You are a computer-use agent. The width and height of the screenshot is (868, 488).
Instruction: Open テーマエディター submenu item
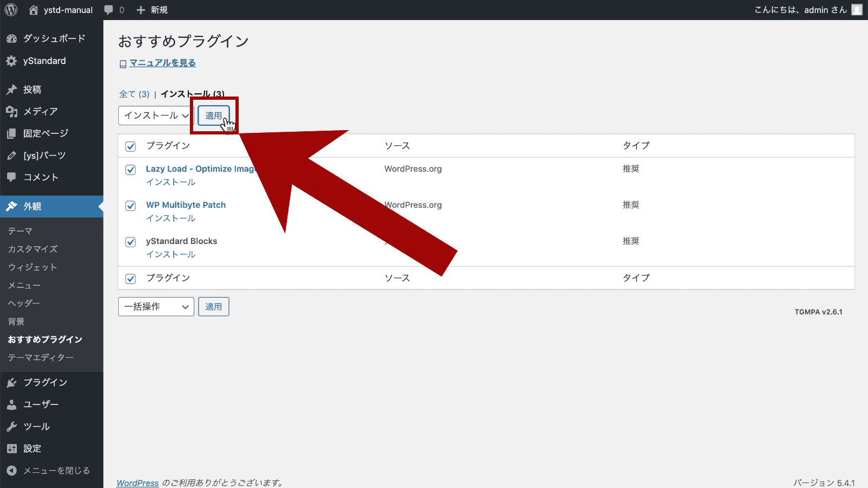click(x=41, y=357)
